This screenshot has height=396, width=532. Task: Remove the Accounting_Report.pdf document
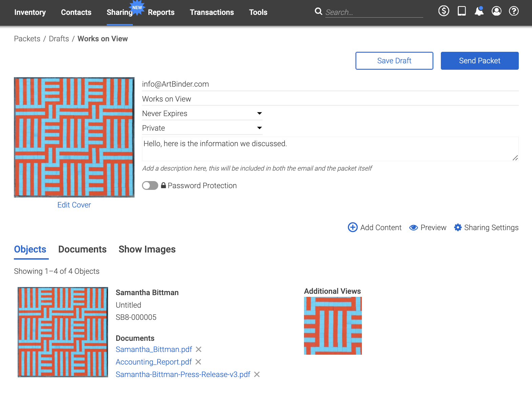coord(198,362)
